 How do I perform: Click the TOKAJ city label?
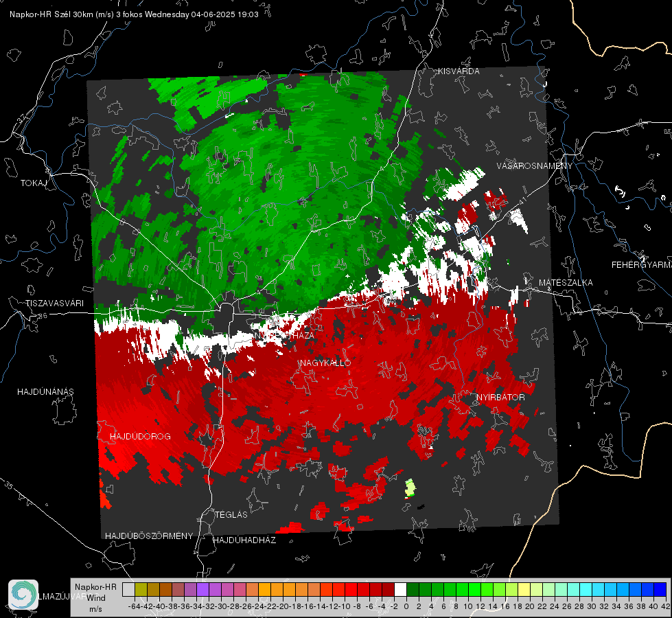[34, 183]
